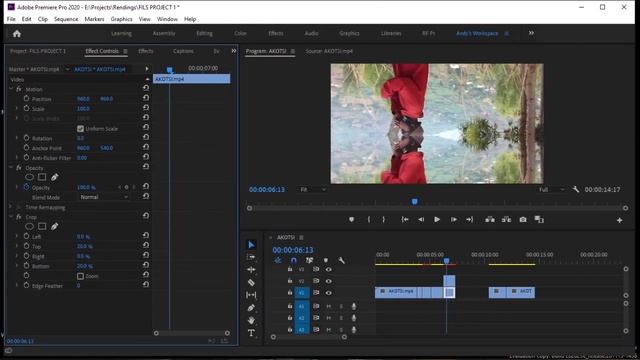Toggle V1 track output eye

click(x=329, y=293)
